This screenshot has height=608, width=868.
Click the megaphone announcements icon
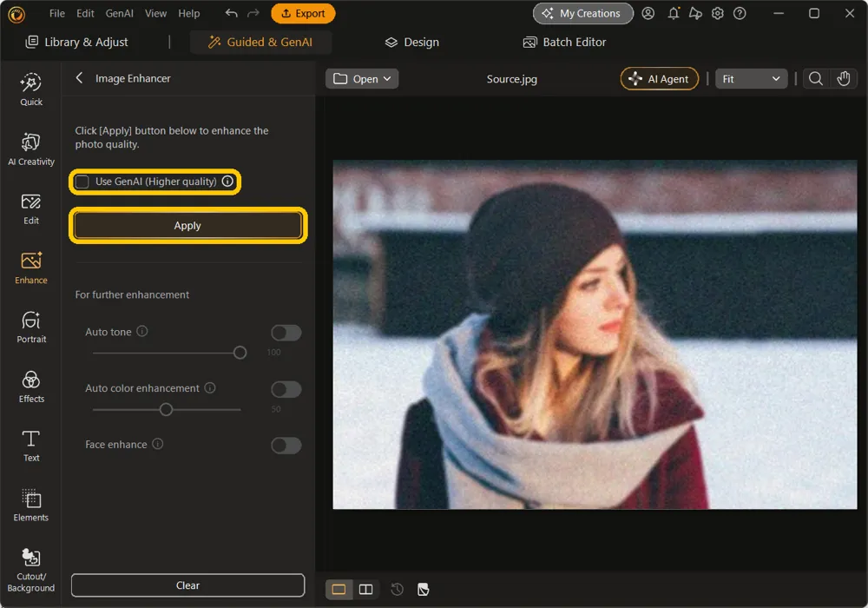coord(695,13)
